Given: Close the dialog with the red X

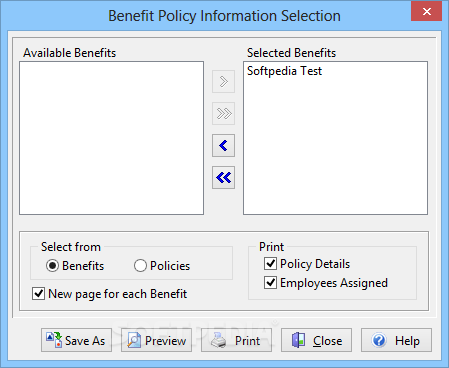Looking at the screenshot, I should [426, 12].
